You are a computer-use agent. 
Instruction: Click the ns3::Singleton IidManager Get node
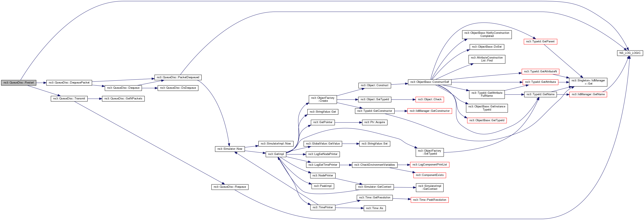(588, 82)
